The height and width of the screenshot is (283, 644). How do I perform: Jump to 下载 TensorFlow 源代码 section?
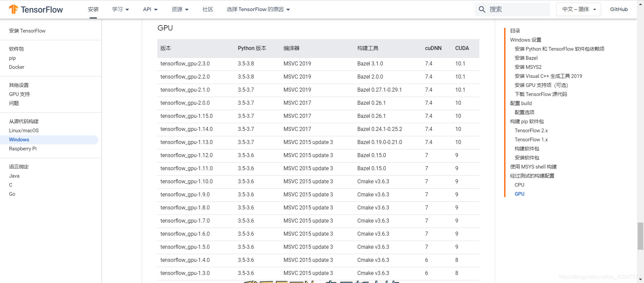pos(541,94)
